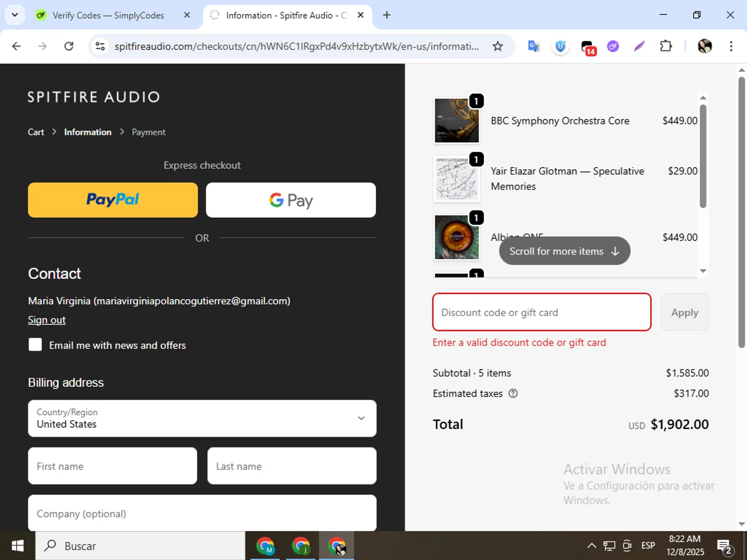Click the page vertical scrollbar thumb
Image resolution: width=747 pixels, height=560 pixels.
[x=742, y=212]
